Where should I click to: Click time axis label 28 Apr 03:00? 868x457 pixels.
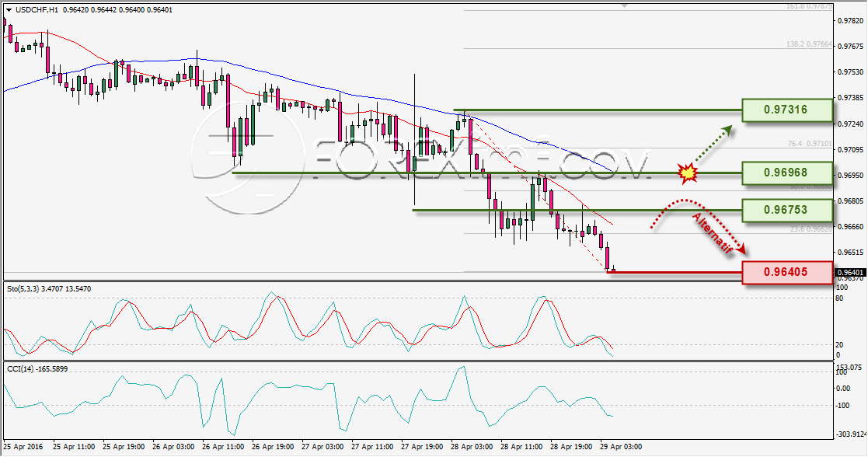pos(472,446)
